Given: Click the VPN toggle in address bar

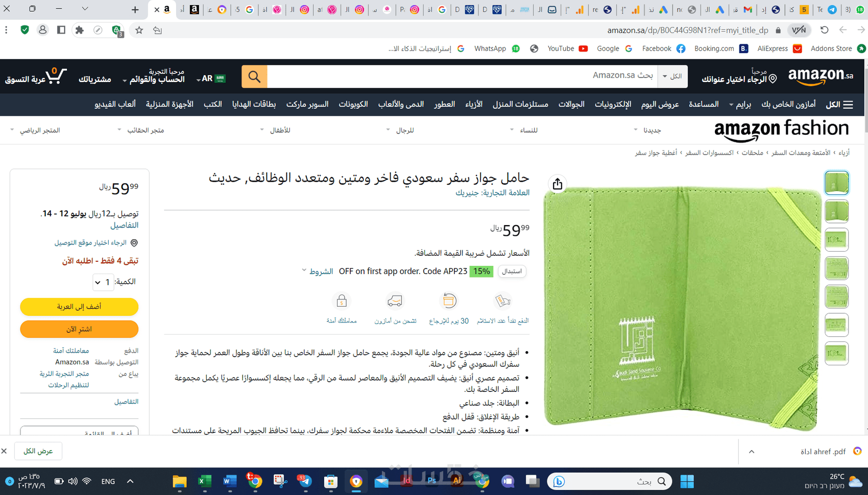Looking at the screenshot, I should (x=799, y=30).
